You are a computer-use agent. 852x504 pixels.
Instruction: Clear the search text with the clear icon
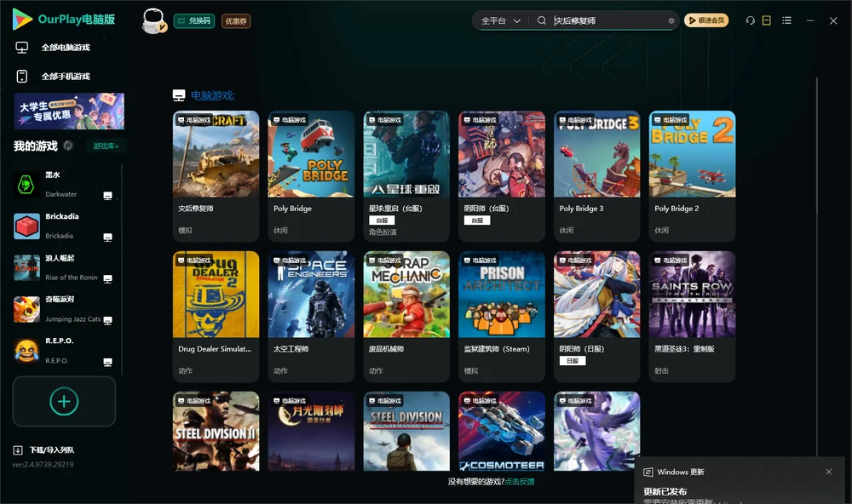671,20
